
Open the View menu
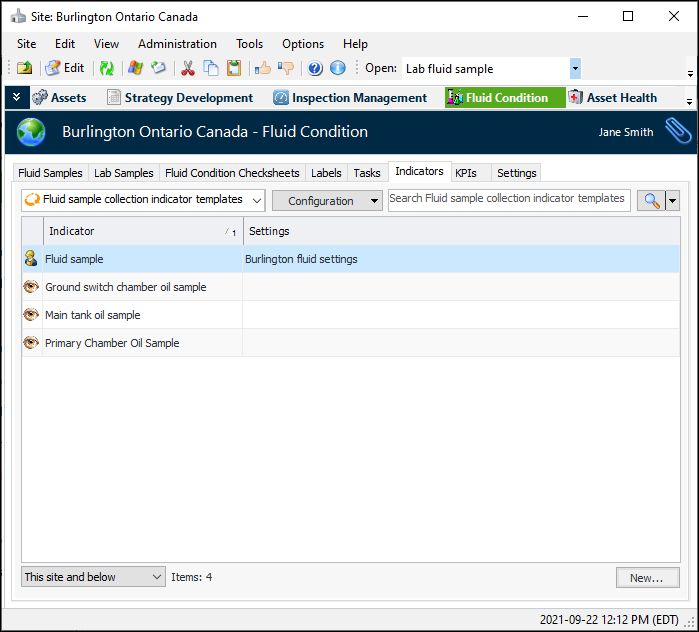tap(106, 44)
